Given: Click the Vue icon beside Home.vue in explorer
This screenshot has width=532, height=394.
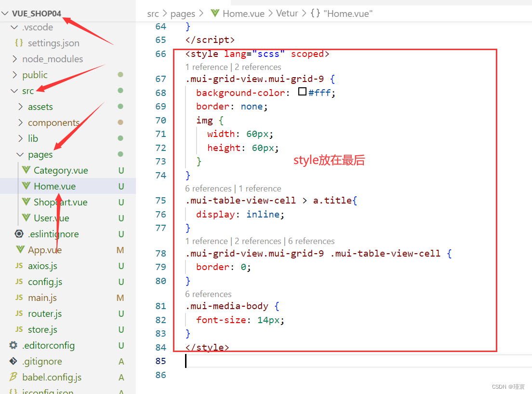Looking at the screenshot, I should 26,186.
